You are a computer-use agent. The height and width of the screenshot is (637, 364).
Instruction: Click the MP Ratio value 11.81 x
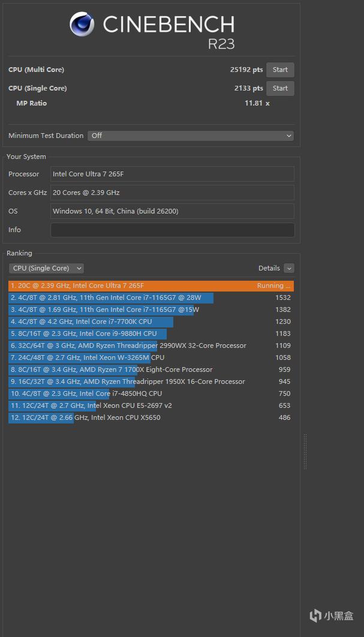pos(257,104)
